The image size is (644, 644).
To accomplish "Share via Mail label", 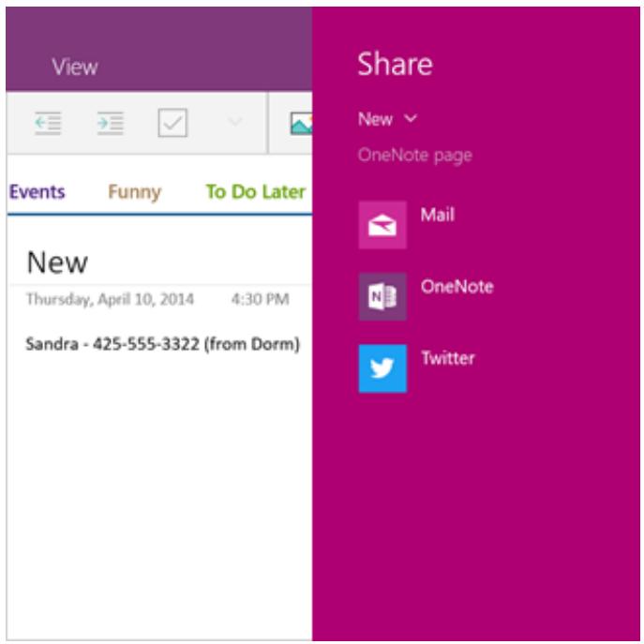I will tap(438, 215).
